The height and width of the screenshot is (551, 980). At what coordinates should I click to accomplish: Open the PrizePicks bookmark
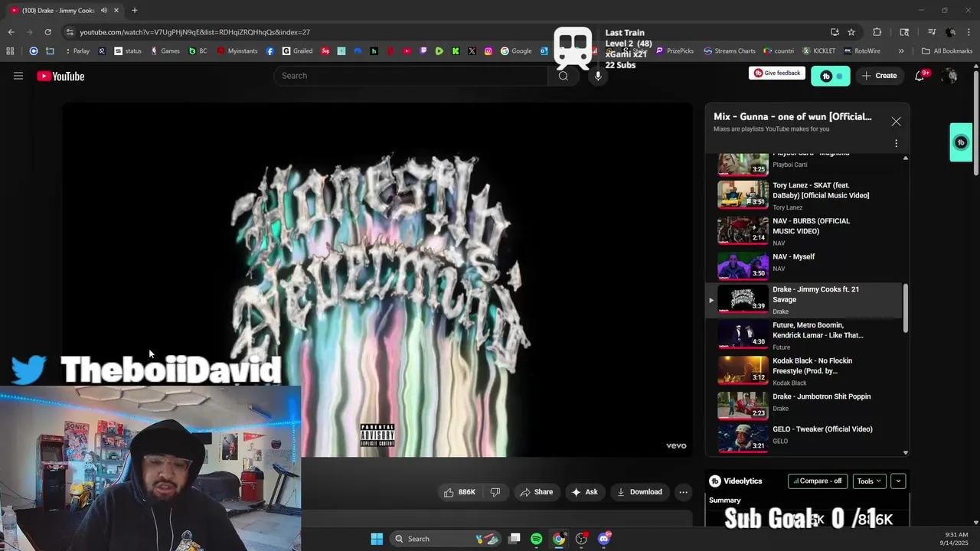click(x=675, y=51)
